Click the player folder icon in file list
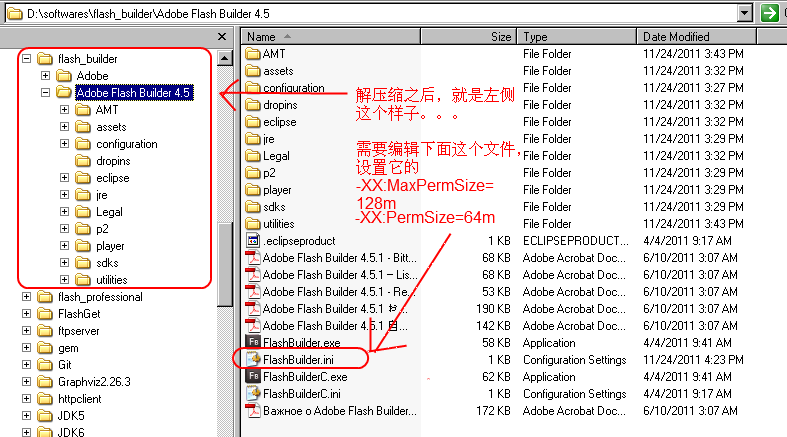The image size is (787, 437). pos(253,190)
